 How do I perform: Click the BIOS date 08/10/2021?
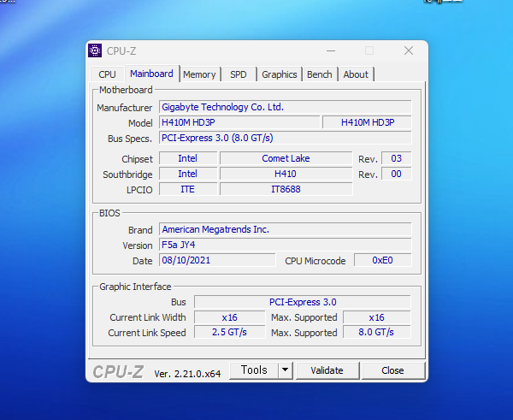[217, 260]
